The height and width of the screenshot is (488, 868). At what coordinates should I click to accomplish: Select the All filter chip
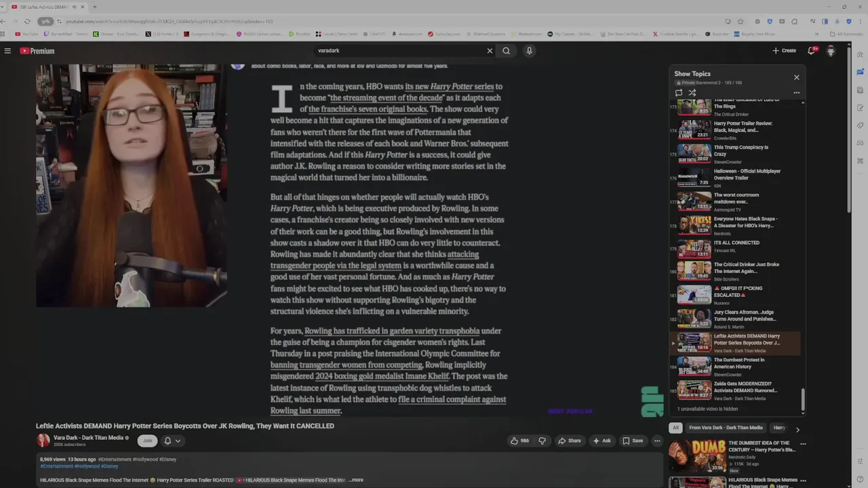[675, 428]
